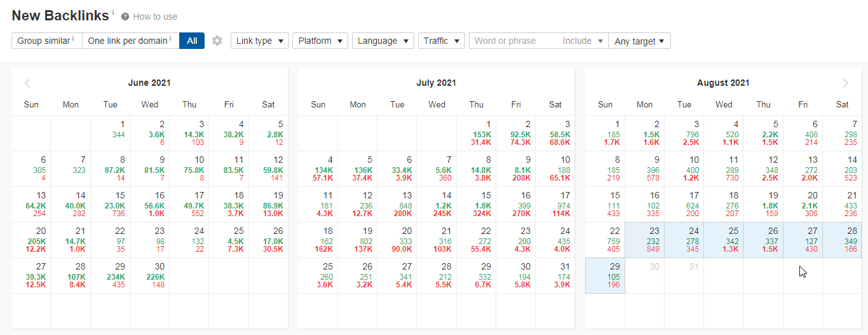Click the Word or phrase input field

pyautogui.click(x=513, y=41)
